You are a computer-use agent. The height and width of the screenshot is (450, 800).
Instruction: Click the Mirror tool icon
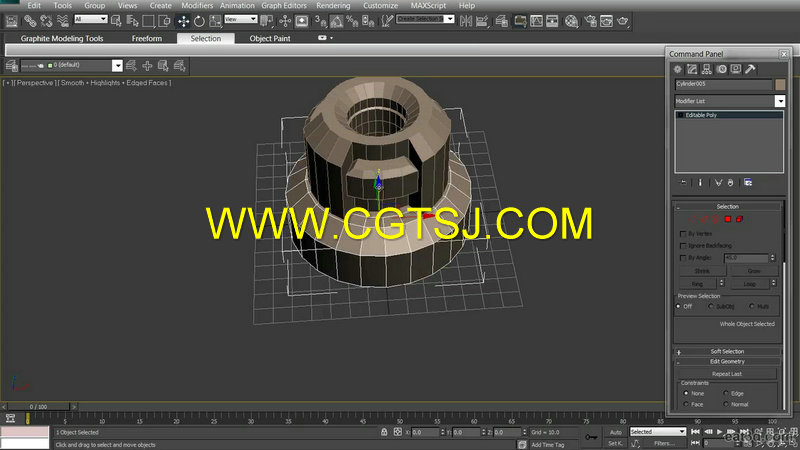[x=466, y=21]
